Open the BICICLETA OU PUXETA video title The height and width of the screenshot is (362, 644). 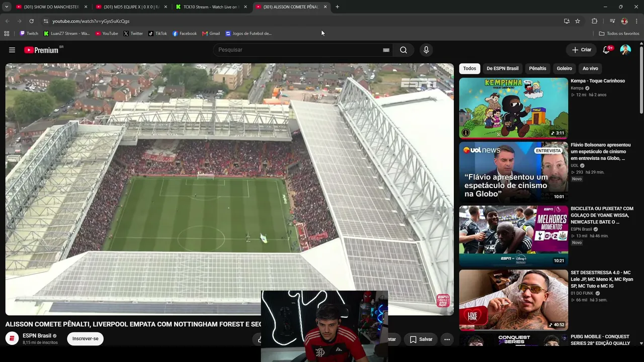tap(602, 215)
